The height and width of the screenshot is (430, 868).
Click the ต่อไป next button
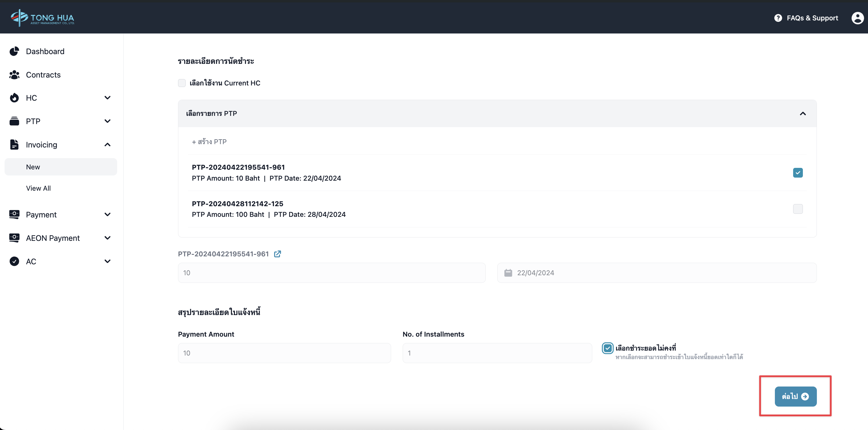coord(795,396)
